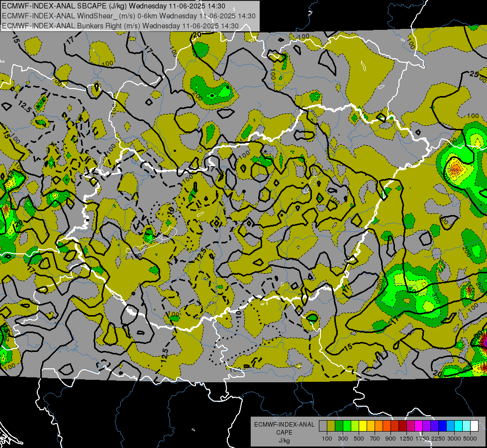
Task: Click the 900 tick label in the legend
Action: point(390,439)
